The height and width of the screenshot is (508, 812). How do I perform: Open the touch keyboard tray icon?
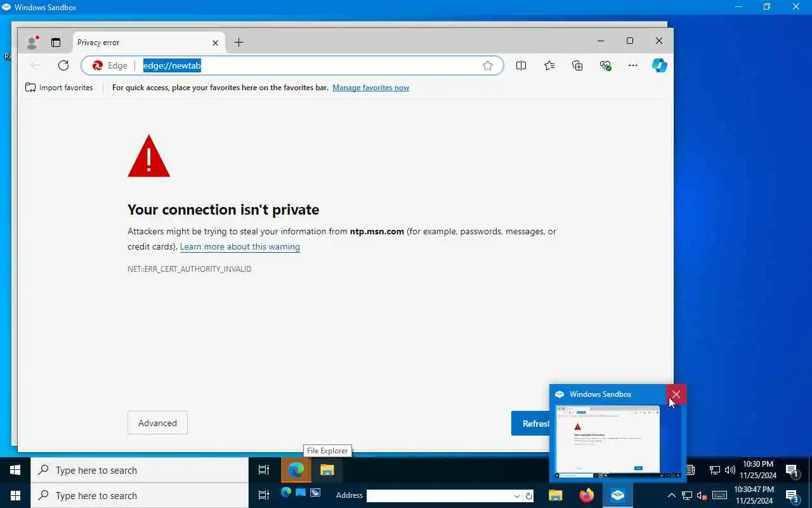point(719,495)
